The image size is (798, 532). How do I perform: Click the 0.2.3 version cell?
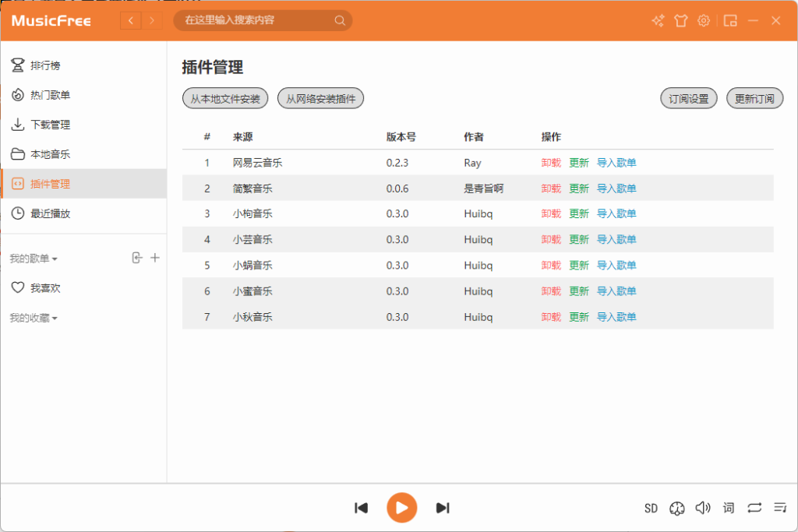tap(397, 163)
